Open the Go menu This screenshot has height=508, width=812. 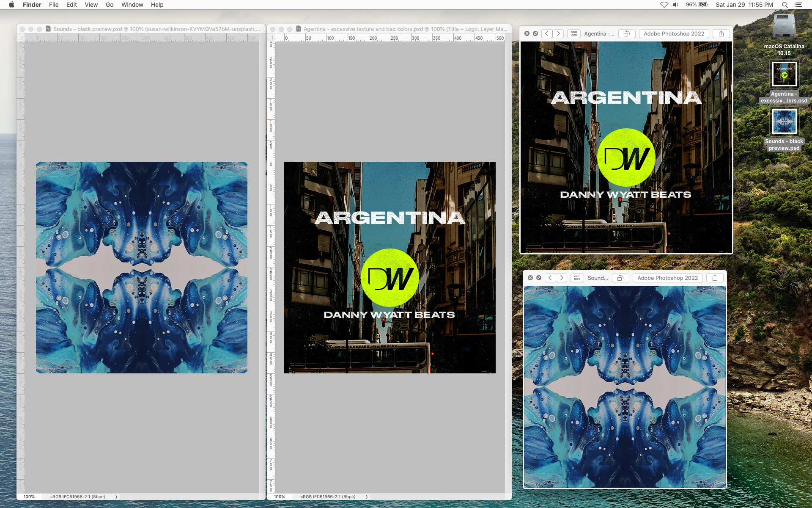tap(110, 5)
